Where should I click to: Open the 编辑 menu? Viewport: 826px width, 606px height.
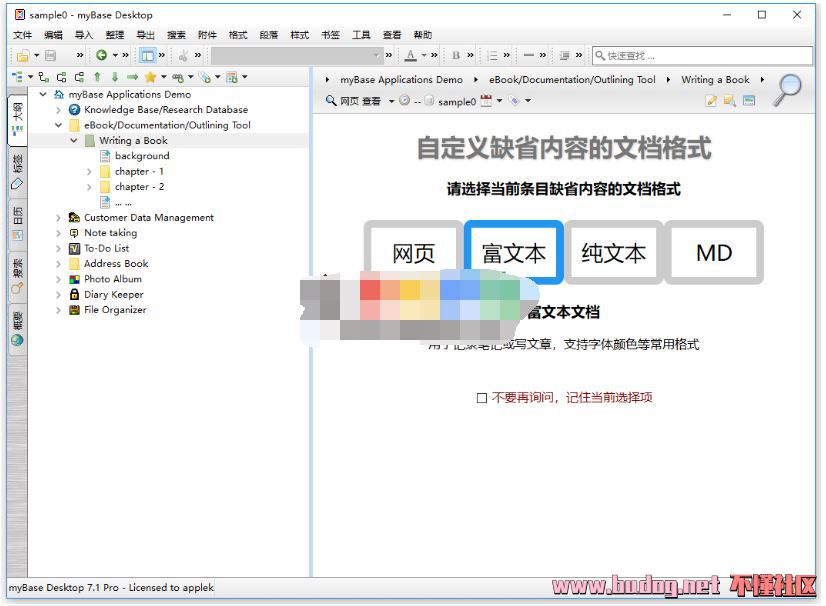[53, 35]
